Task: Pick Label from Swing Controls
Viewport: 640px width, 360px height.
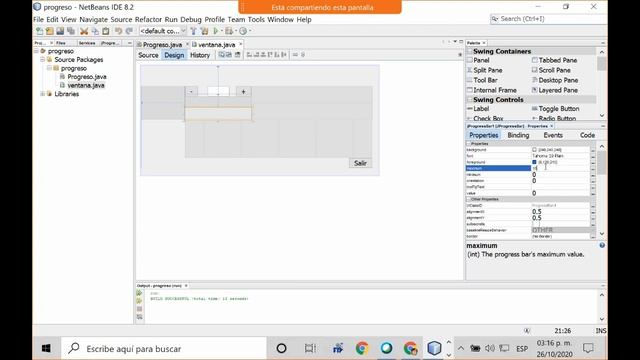Action: coord(478,109)
